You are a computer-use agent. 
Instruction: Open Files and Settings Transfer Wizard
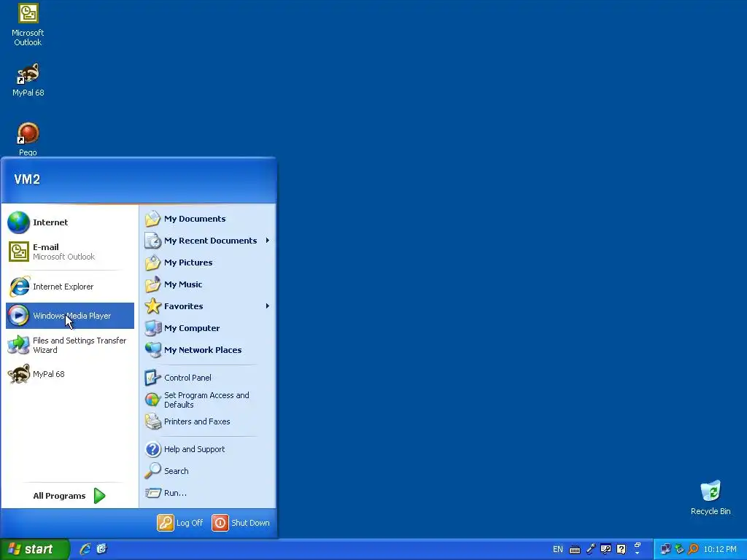(x=70, y=345)
